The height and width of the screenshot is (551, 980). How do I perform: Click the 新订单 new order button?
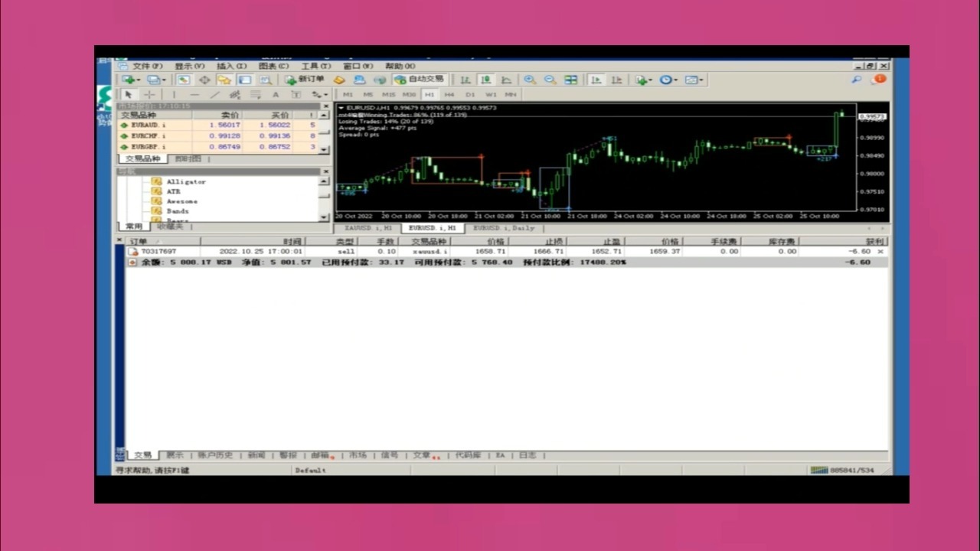(305, 80)
